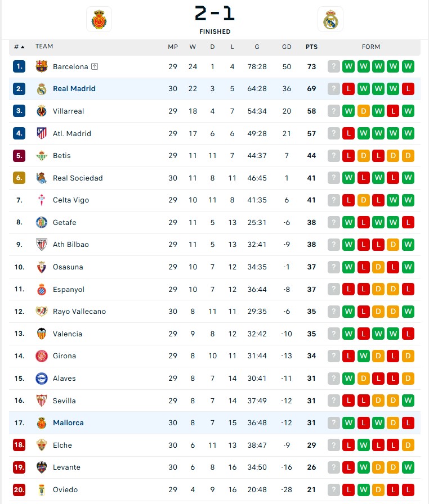Click the Mallorca crest in match header
429x504 pixels.
(x=99, y=19)
